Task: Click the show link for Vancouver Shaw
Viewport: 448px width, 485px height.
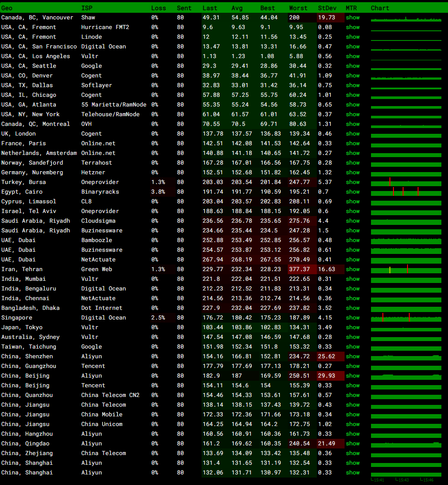Action: tap(353, 18)
